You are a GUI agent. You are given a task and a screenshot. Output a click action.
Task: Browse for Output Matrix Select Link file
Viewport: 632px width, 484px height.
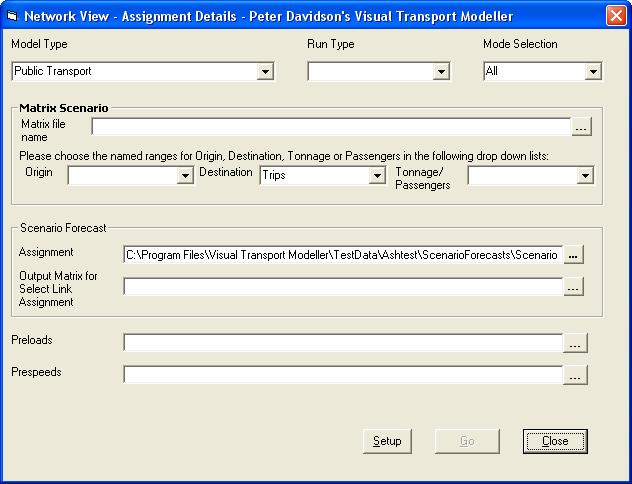(x=573, y=287)
